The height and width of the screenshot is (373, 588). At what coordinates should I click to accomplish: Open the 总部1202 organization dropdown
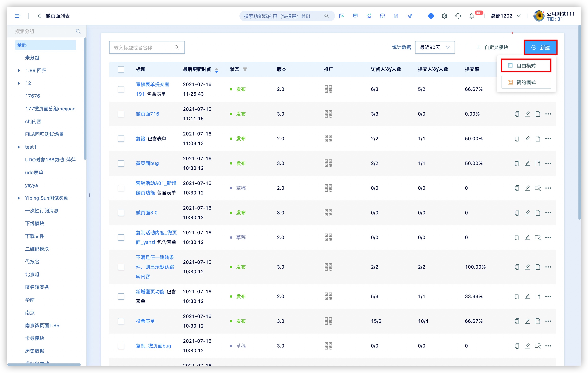(x=506, y=16)
